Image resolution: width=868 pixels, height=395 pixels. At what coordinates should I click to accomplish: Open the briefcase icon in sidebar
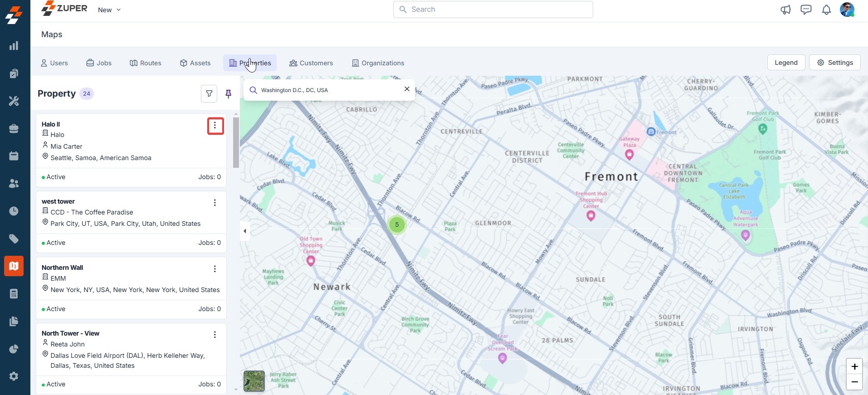coord(14,128)
